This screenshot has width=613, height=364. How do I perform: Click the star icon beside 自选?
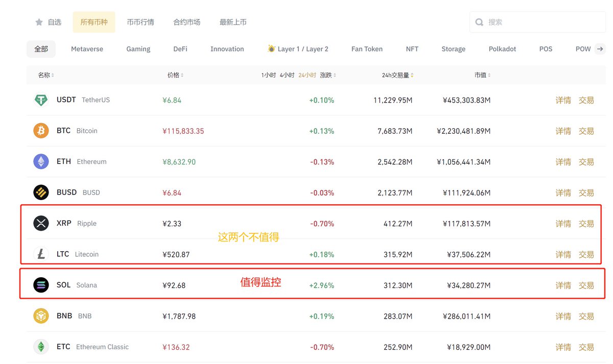tap(39, 22)
